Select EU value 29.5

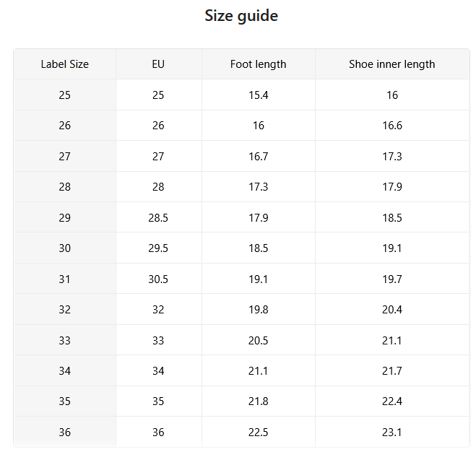click(158, 248)
